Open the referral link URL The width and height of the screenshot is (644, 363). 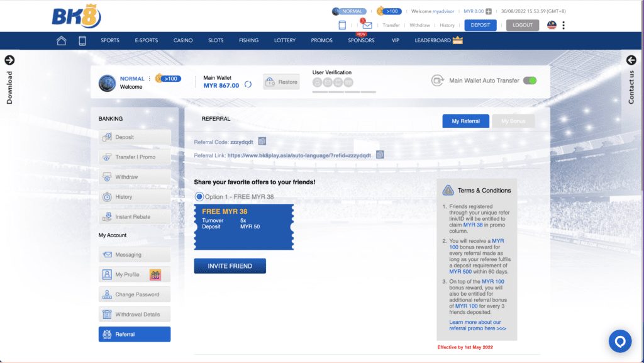(x=299, y=155)
